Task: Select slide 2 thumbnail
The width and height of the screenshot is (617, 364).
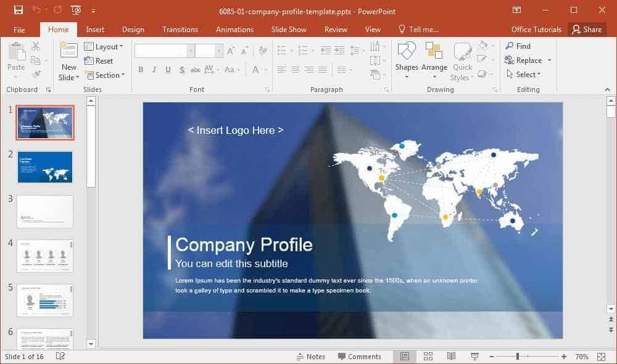Action: pyautogui.click(x=45, y=167)
